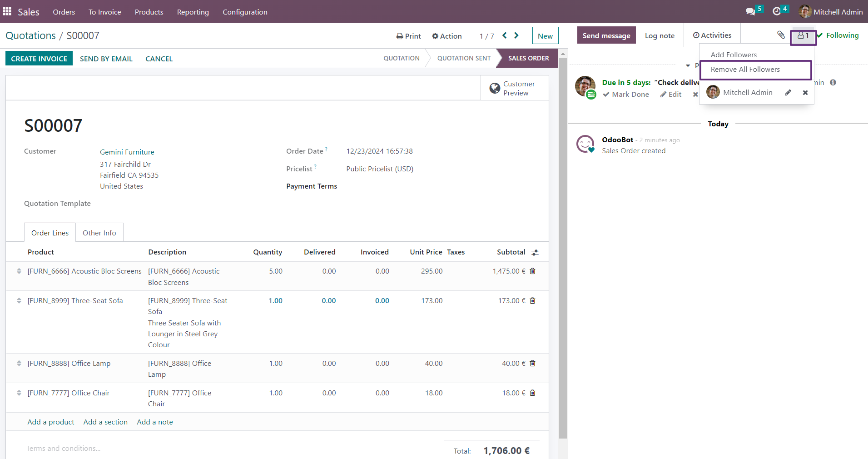The image size is (868, 459).
Task: Go to previous record arrow
Action: [x=505, y=35]
